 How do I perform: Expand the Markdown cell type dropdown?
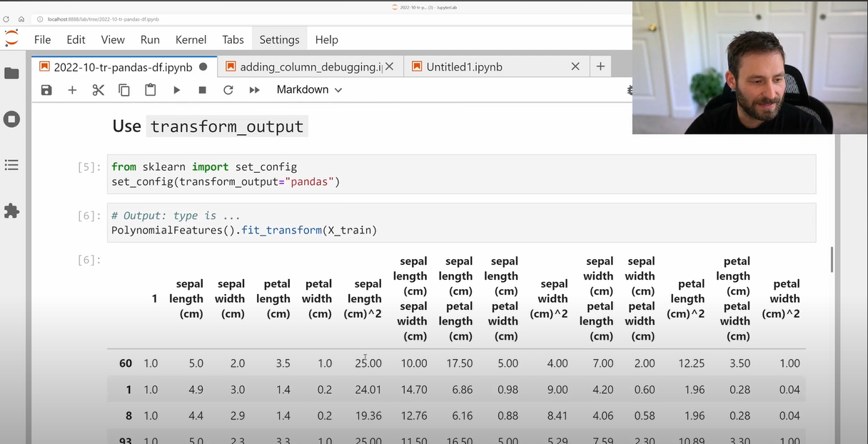coord(309,90)
